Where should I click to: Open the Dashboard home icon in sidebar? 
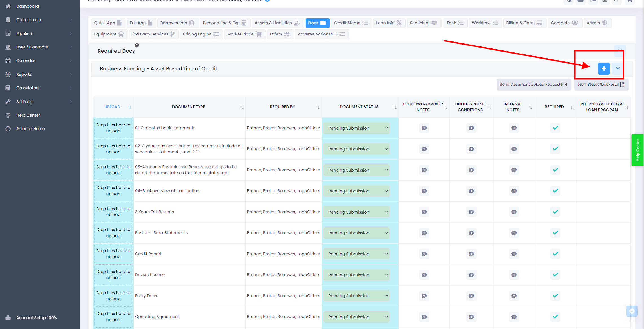pos(8,6)
